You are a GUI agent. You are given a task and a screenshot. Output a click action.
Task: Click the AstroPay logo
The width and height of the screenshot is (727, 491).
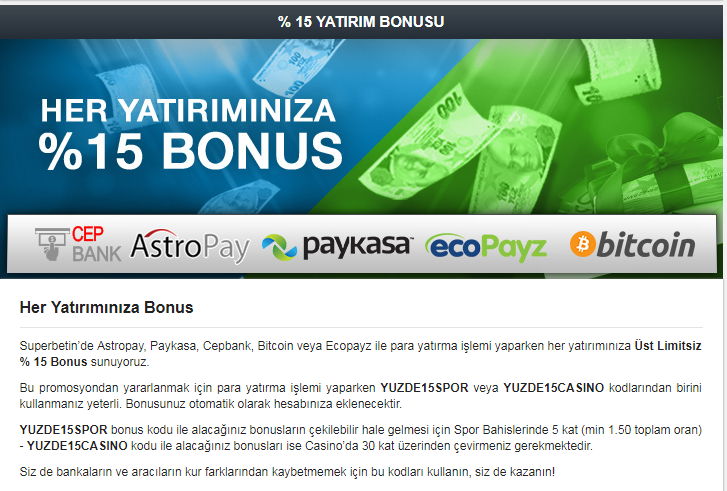tap(190, 246)
